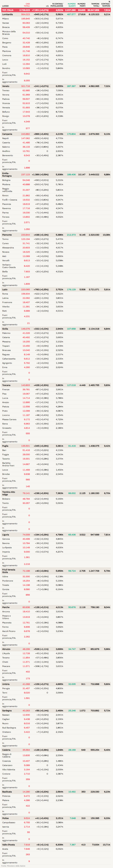
Task: Expand the Lombardia region row
Action: pyautogui.click(x=7, y=14)
